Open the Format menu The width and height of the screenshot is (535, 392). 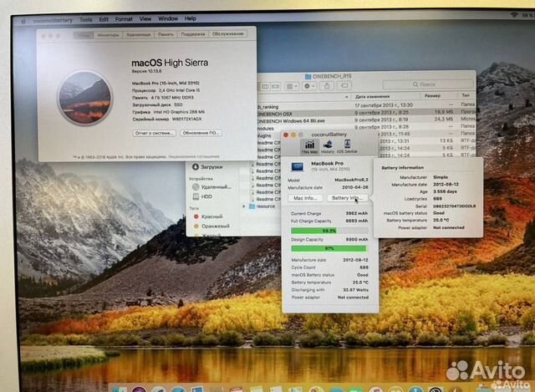point(124,19)
